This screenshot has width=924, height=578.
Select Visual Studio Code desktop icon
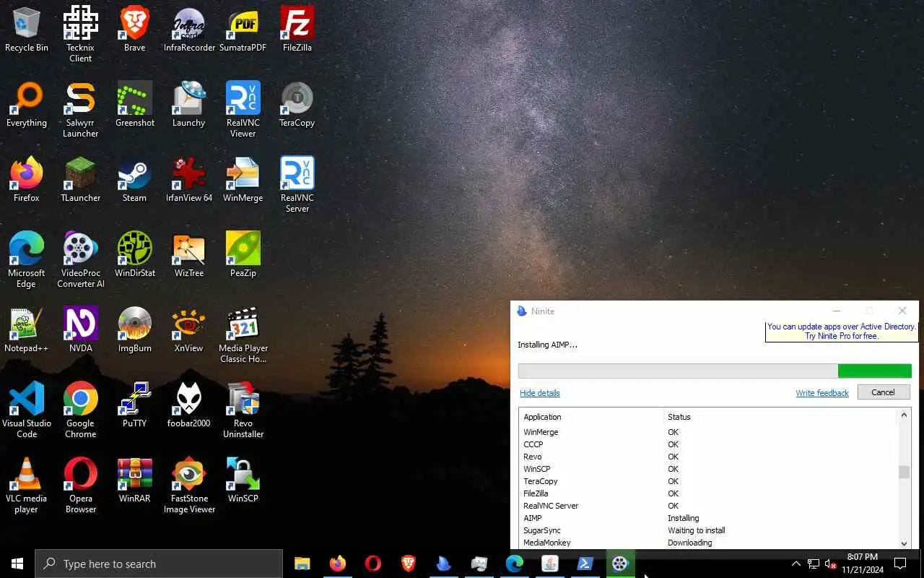click(x=27, y=410)
